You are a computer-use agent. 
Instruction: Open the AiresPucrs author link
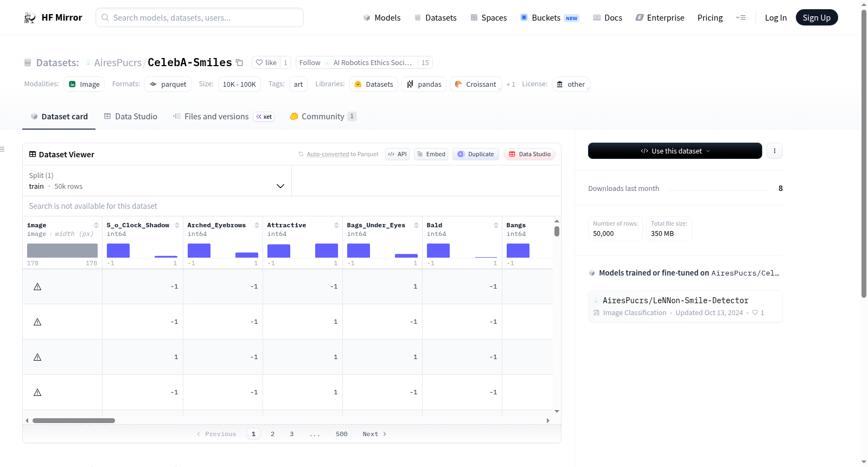click(118, 63)
